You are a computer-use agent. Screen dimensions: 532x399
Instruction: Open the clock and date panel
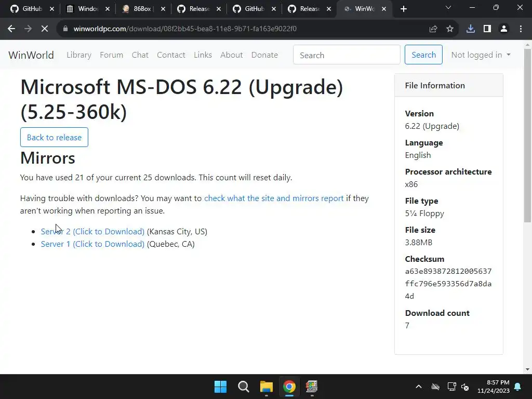point(494,387)
